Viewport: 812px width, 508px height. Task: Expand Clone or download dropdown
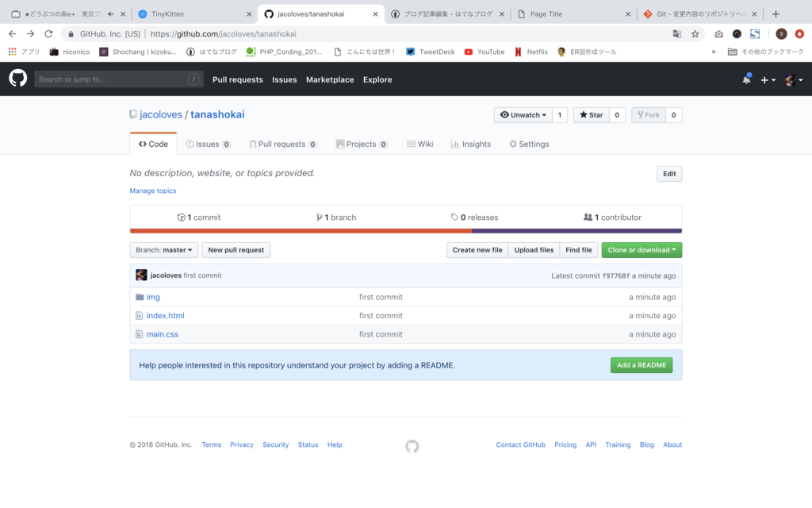(642, 250)
